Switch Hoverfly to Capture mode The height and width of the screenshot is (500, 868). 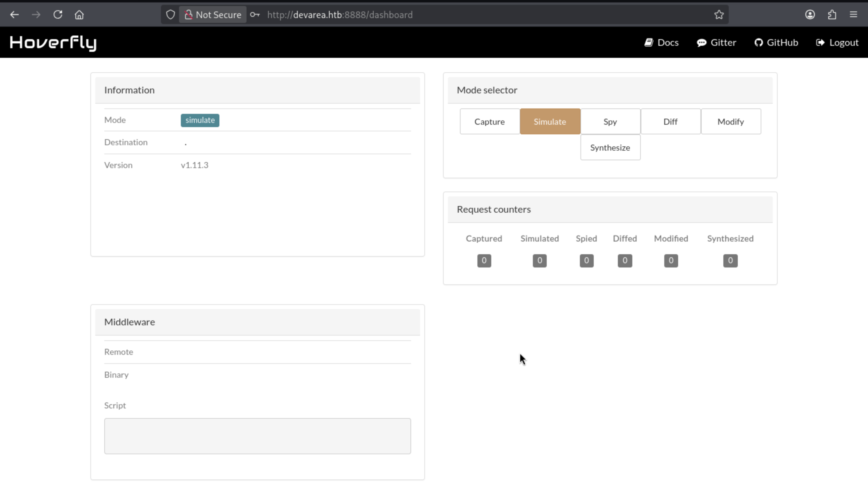(x=489, y=122)
